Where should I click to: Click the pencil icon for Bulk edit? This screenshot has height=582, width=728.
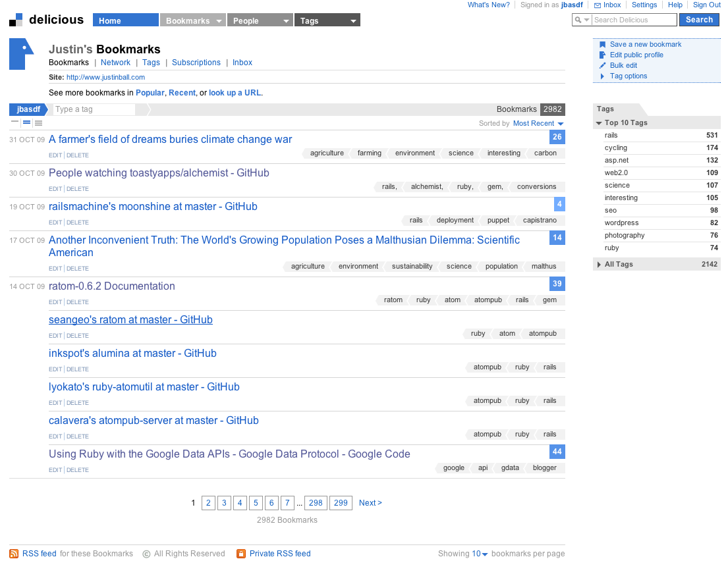[602, 65]
